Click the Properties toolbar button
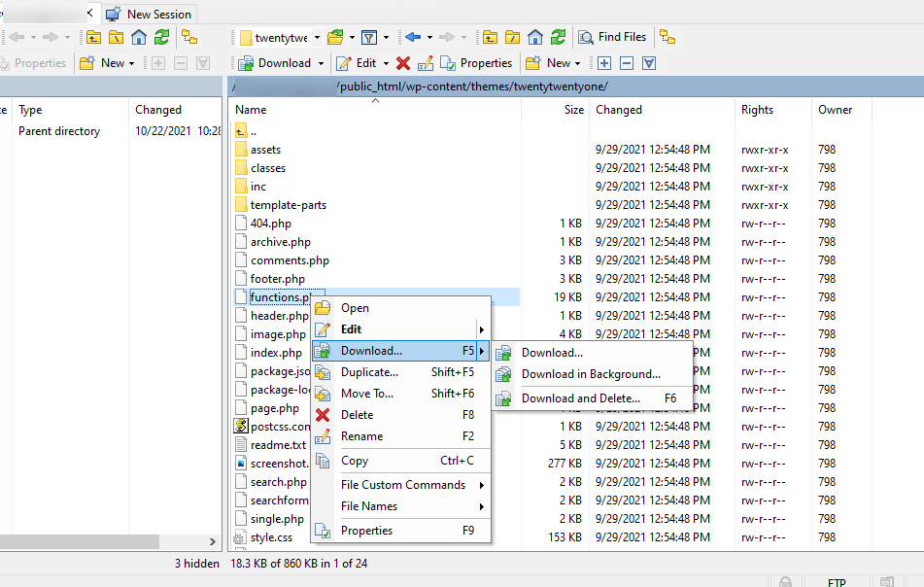Screen dimensions: 924x587 click(477, 62)
